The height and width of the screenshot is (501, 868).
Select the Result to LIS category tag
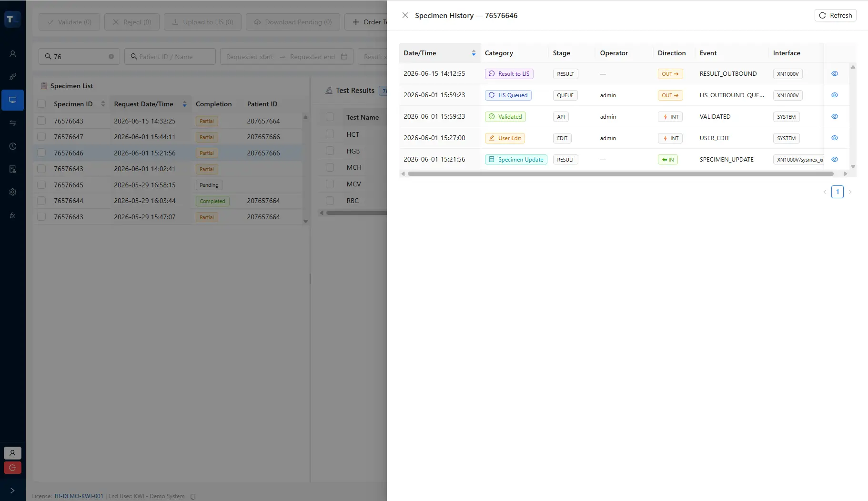tap(509, 74)
